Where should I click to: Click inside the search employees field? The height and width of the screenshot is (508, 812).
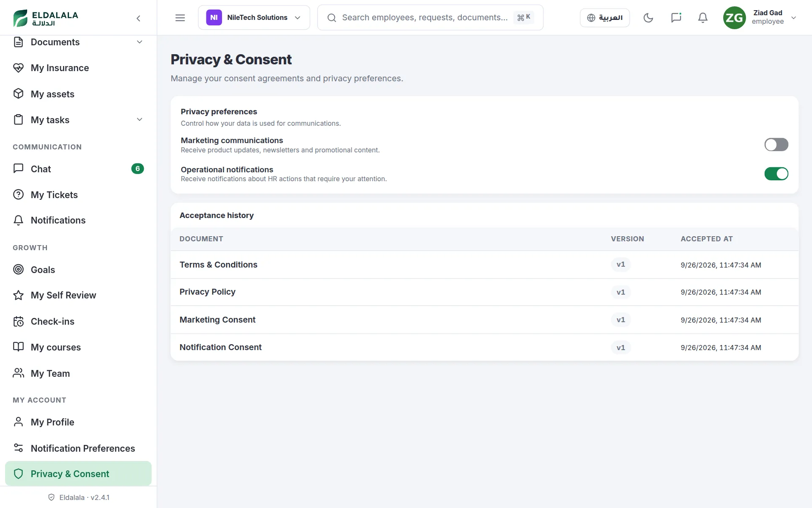click(x=430, y=18)
